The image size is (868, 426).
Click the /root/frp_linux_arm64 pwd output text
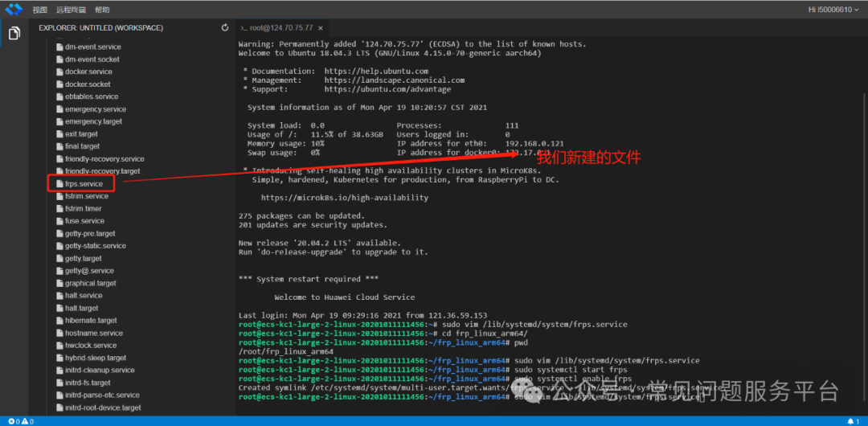click(285, 351)
